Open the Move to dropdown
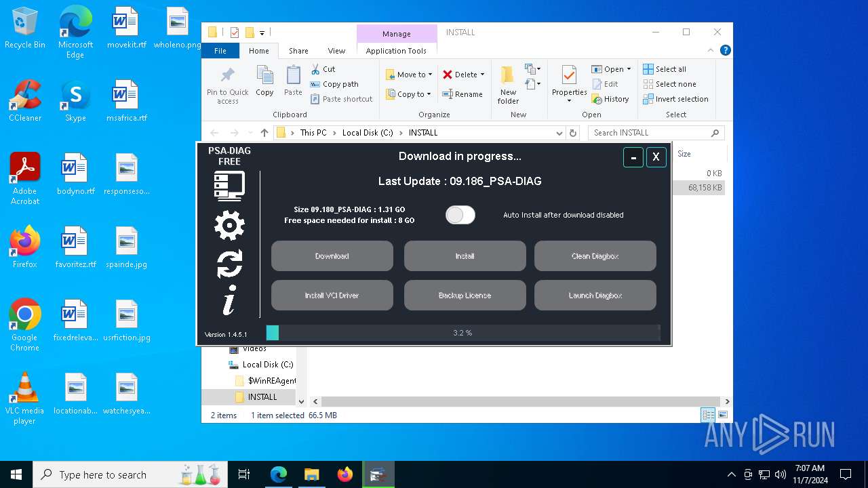 (x=409, y=75)
